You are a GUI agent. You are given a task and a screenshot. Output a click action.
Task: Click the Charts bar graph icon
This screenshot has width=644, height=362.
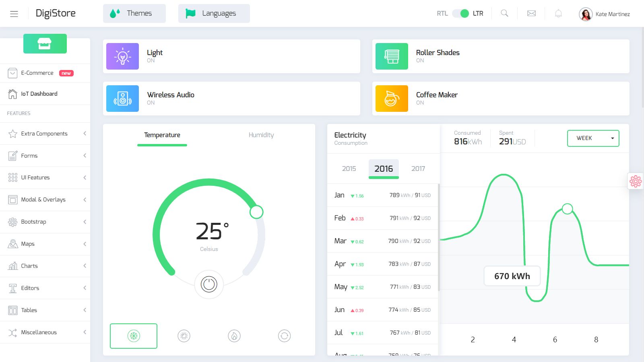13,266
